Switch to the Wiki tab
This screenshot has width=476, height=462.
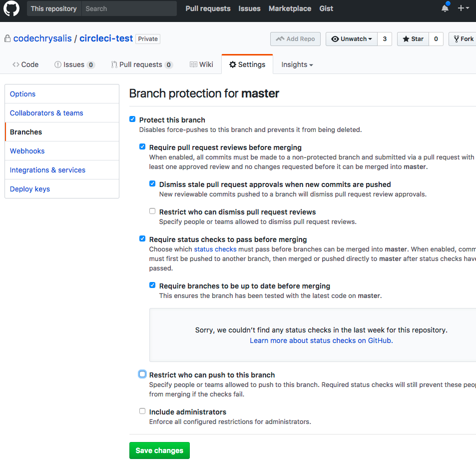(x=201, y=64)
